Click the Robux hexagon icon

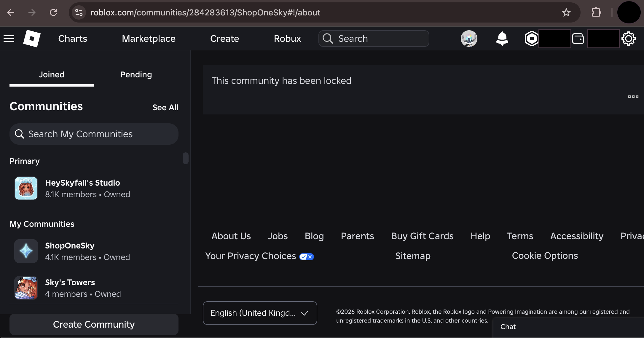(x=531, y=39)
